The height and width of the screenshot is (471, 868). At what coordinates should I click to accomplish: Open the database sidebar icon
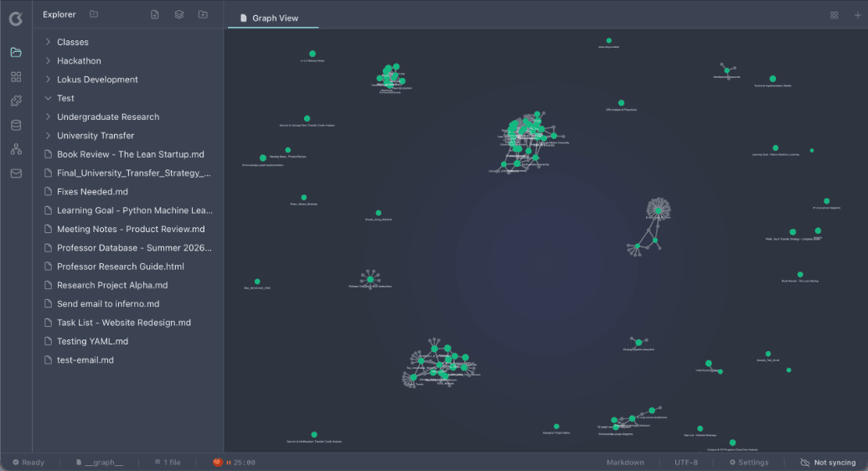pyautogui.click(x=16, y=125)
